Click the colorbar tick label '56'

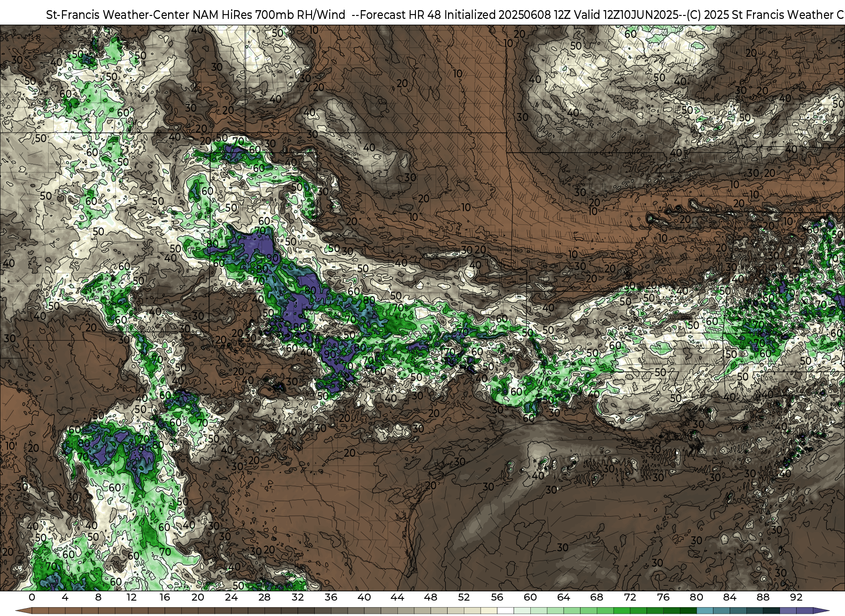click(497, 597)
